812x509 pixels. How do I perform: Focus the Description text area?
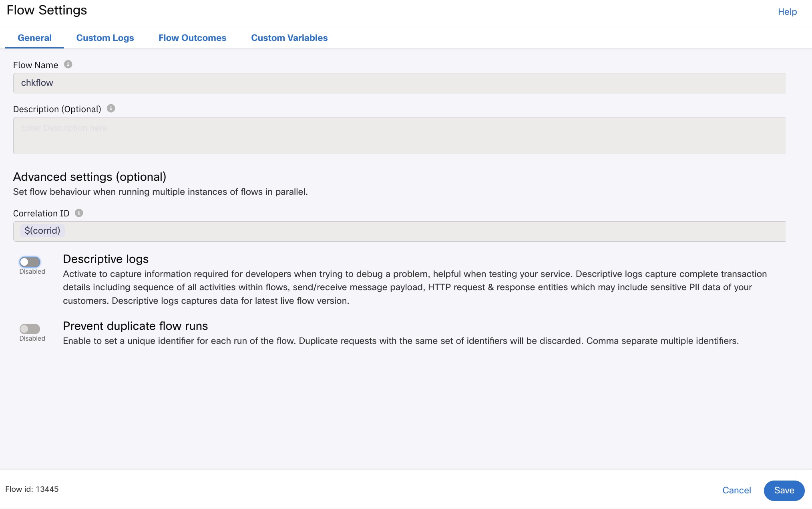[x=399, y=135]
